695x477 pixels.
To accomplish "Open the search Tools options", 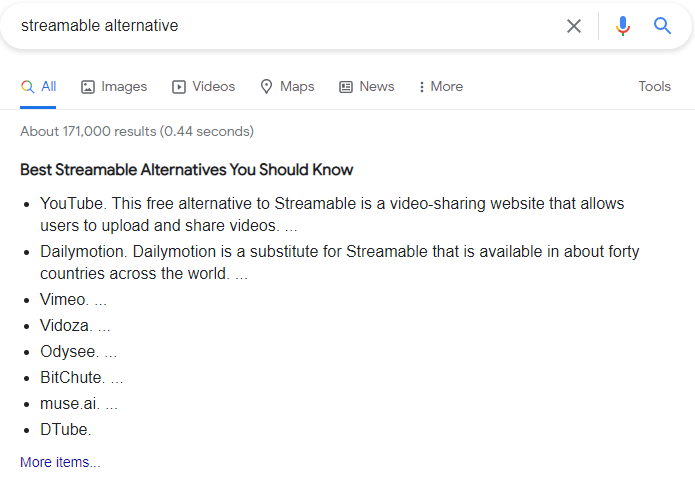I will (654, 86).
